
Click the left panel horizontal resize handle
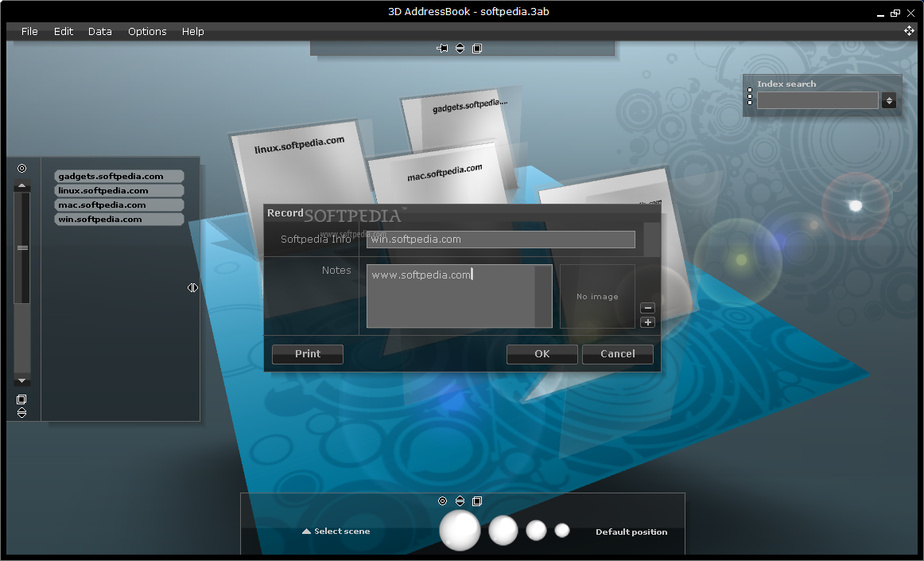point(192,288)
